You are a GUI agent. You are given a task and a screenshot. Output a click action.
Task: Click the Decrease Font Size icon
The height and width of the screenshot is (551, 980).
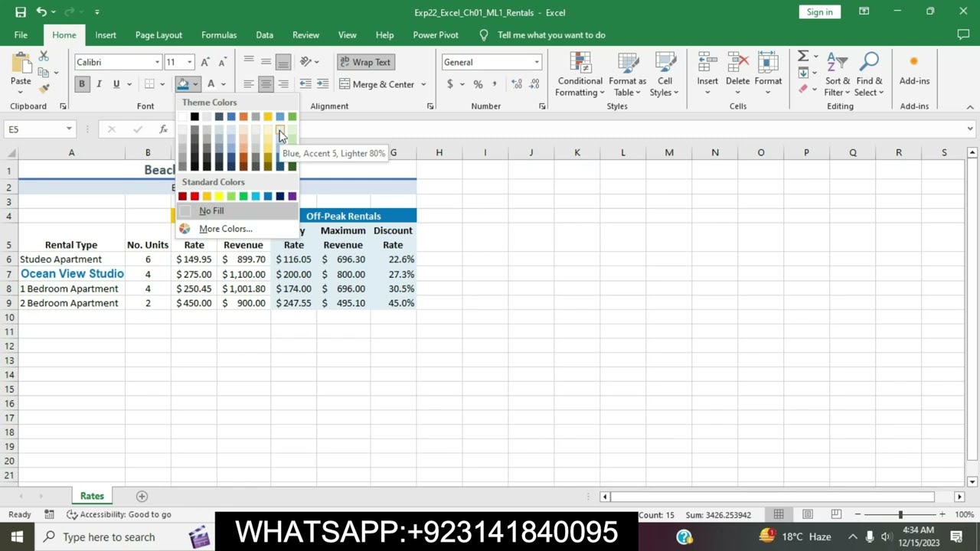[222, 62]
